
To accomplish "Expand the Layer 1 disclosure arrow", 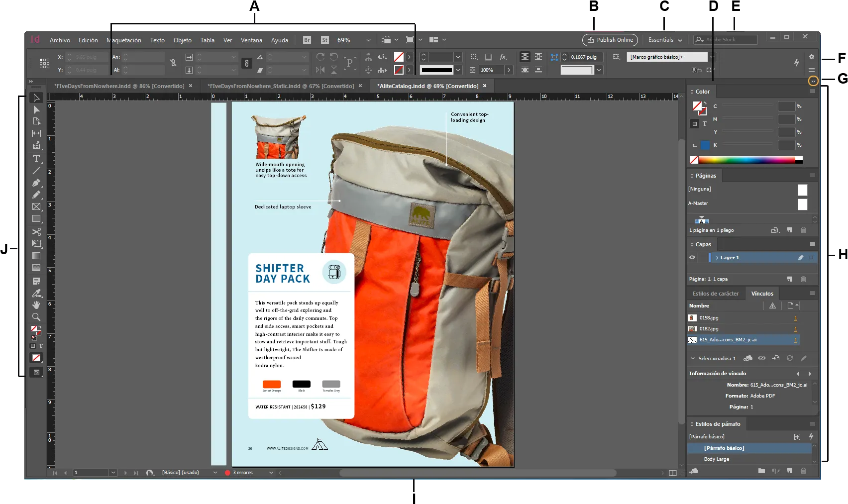I will coord(717,258).
